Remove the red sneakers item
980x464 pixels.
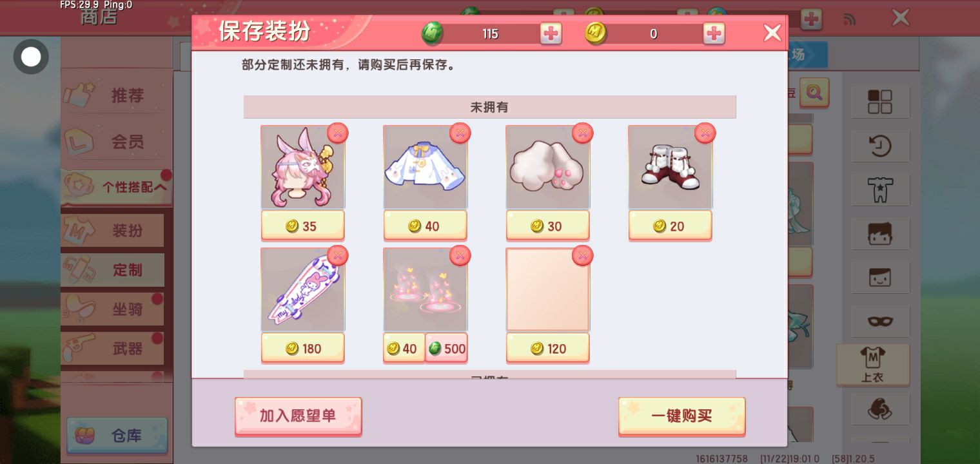pyautogui.click(x=705, y=133)
